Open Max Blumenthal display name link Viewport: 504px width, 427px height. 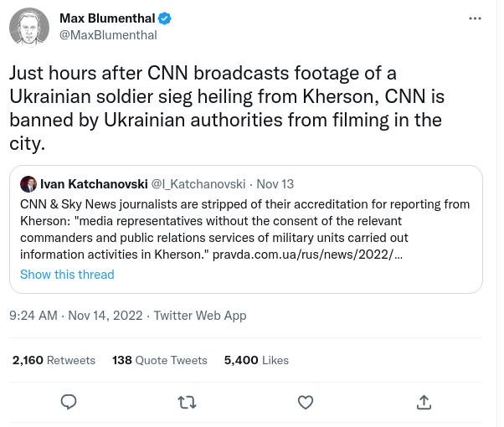[108, 18]
